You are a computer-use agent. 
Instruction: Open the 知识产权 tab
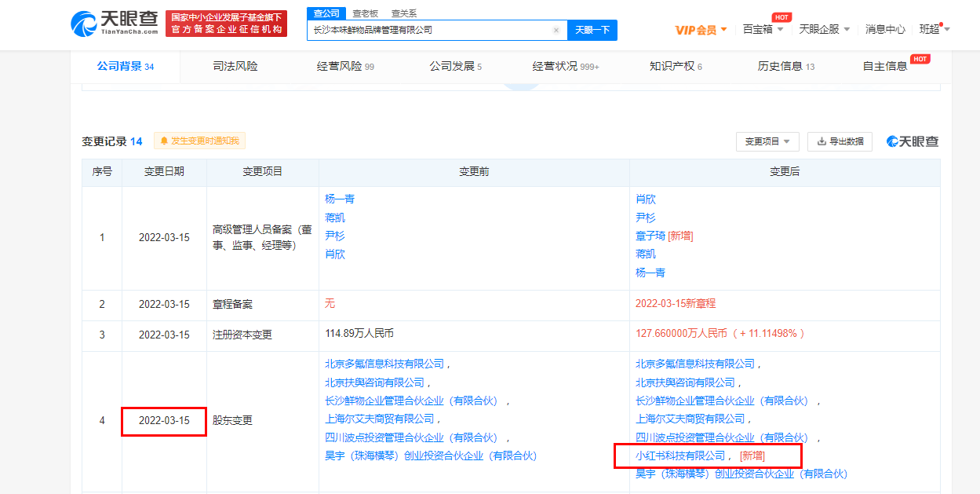[x=676, y=67]
